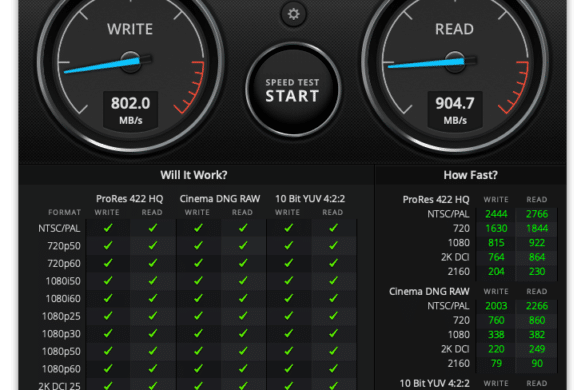Click ProRes NTSC/PAL write value 2444

[x=496, y=214]
